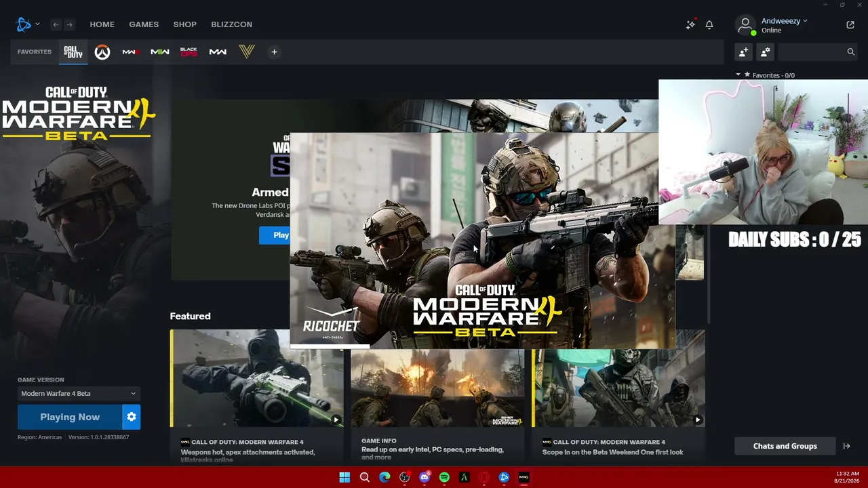Open the Modern Warfare II icon
This screenshot has width=868, height=488.
pos(160,52)
